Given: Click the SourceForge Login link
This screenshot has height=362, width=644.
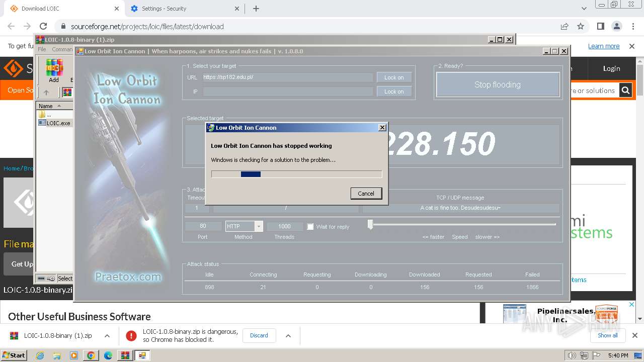Looking at the screenshot, I should click(612, 68).
